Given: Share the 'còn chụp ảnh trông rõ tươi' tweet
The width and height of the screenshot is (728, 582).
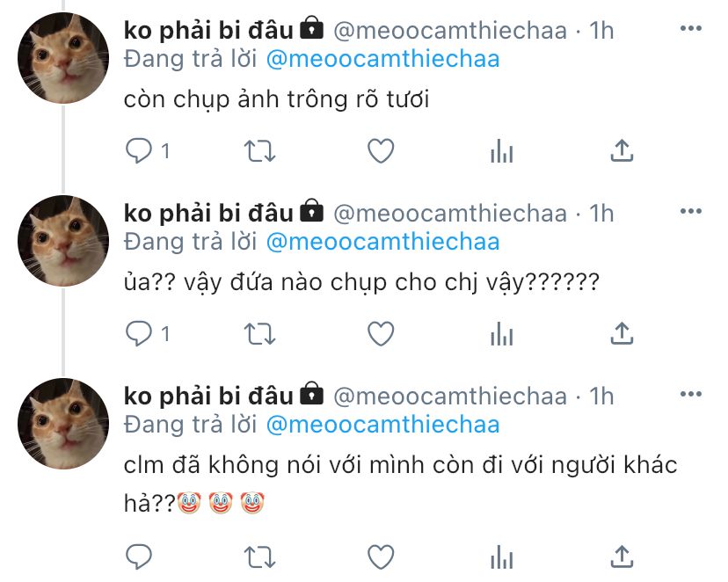Looking at the screenshot, I should coord(622,150).
